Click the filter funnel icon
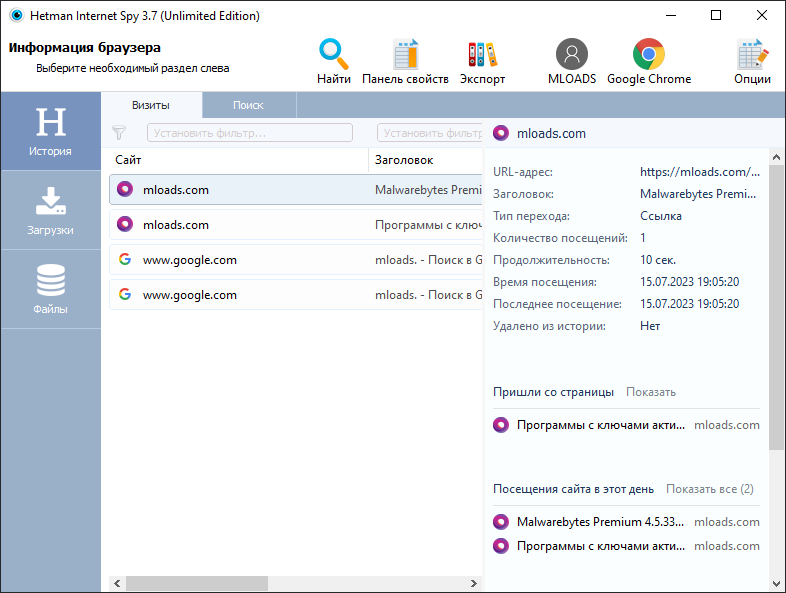Screen dimensions: 786x593 click(x=119, y=133)
